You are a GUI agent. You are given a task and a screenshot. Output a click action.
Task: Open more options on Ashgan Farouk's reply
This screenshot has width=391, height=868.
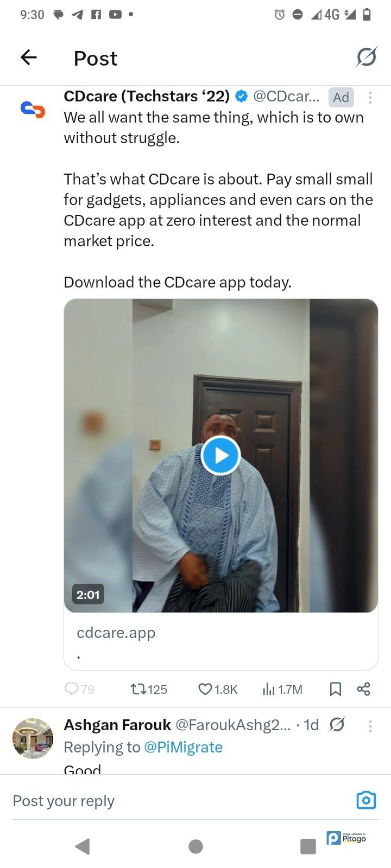pos(370,725)
